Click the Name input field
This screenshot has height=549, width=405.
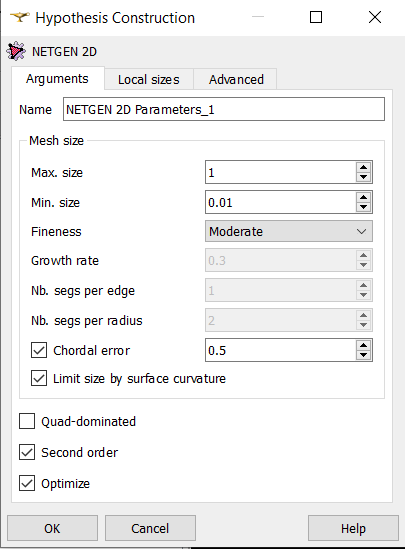[224, 110]
